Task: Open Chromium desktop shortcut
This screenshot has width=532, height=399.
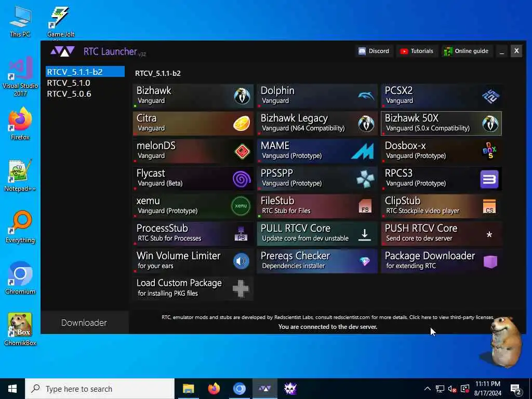Action: tap(20, 278)
